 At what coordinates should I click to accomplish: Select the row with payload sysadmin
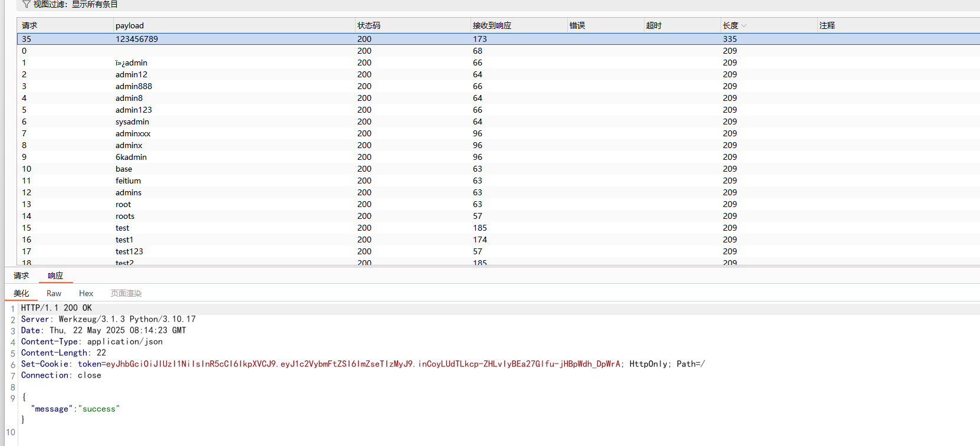pos(498,122)
